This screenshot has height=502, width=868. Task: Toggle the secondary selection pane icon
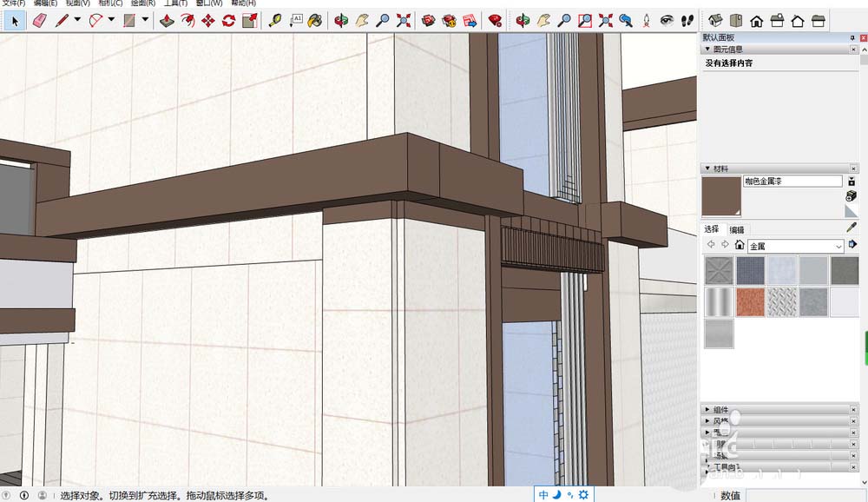tap(852, 182)
